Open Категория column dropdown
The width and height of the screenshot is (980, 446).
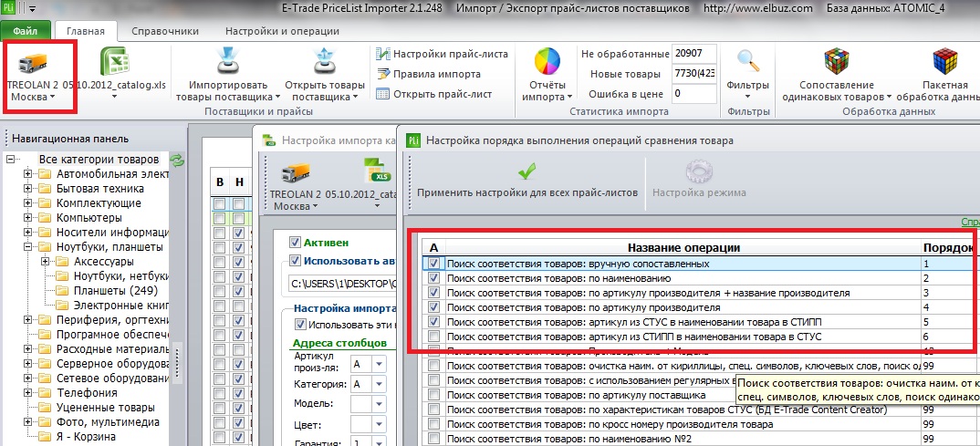click(x=379, y=384)
